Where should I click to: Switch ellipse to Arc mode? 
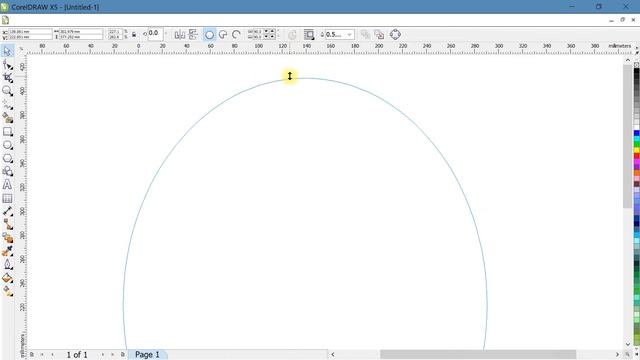236,35
